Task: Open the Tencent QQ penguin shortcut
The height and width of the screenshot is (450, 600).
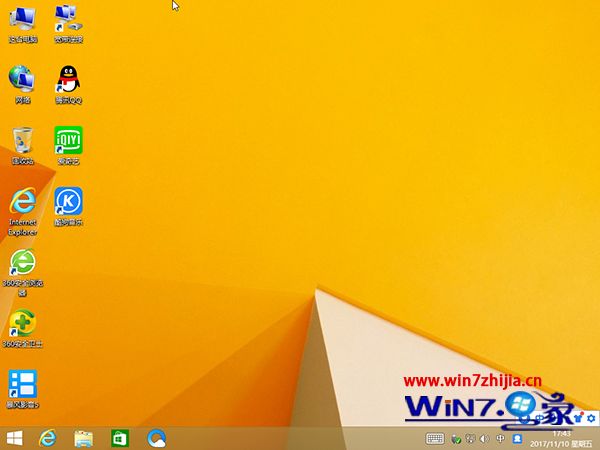Action: (68, 80)
